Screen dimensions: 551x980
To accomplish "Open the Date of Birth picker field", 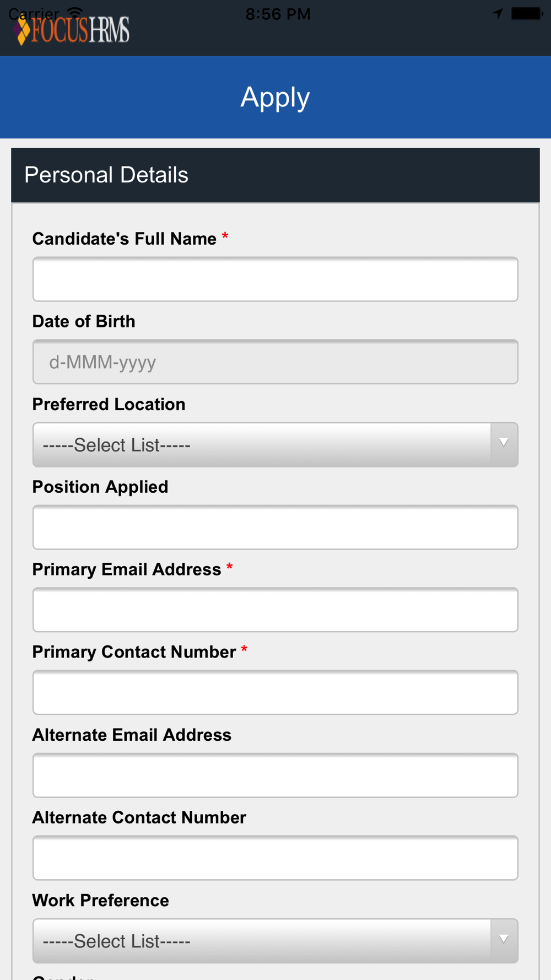I will 275,362.
